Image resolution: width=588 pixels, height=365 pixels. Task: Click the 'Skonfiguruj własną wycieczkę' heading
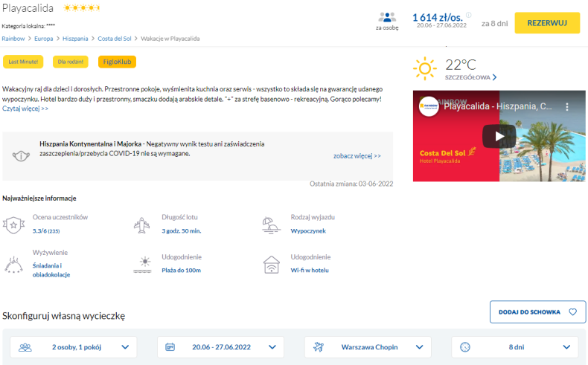(64, 316)
